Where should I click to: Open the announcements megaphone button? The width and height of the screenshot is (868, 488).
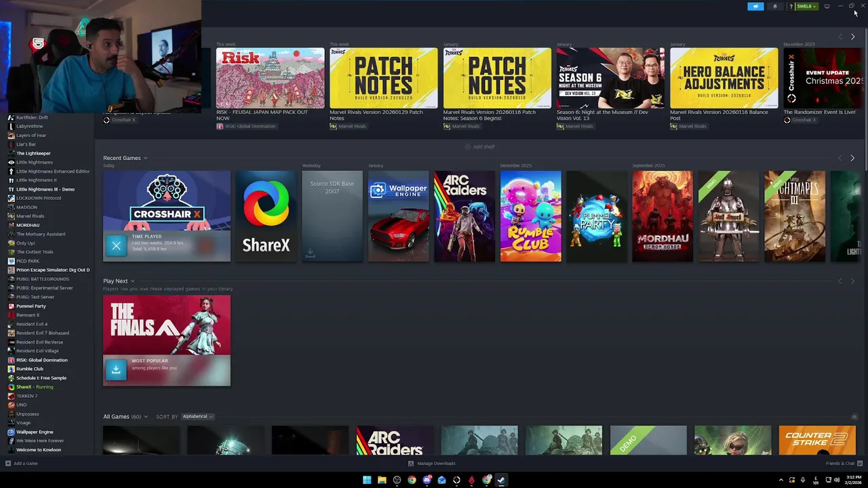pos(755,6)
